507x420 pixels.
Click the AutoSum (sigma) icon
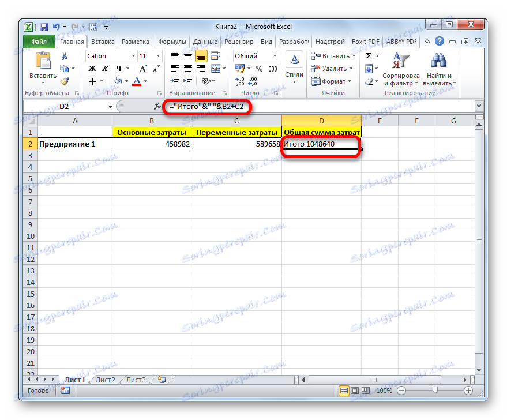click(x=368, y=55)
